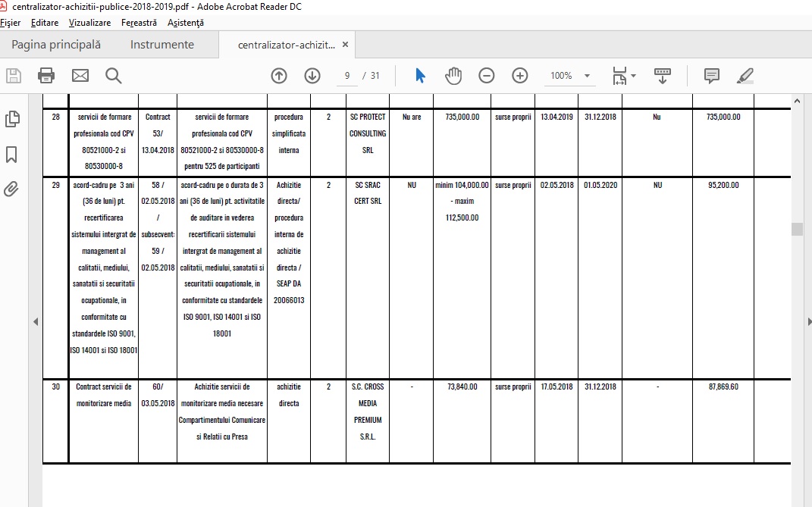Click the page number input field
The height and width of the screenshot is (507, 812).
[x=347, y=76]
